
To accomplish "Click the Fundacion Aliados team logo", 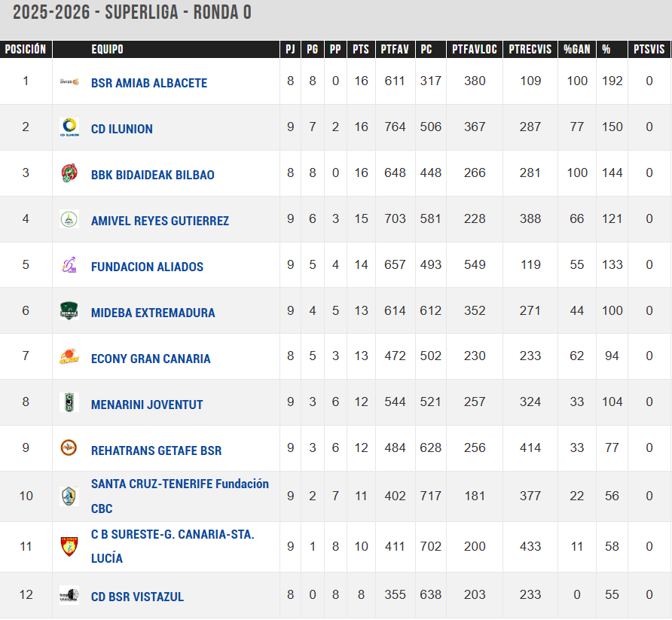I will pyautogui.click(x=69, y=265).
